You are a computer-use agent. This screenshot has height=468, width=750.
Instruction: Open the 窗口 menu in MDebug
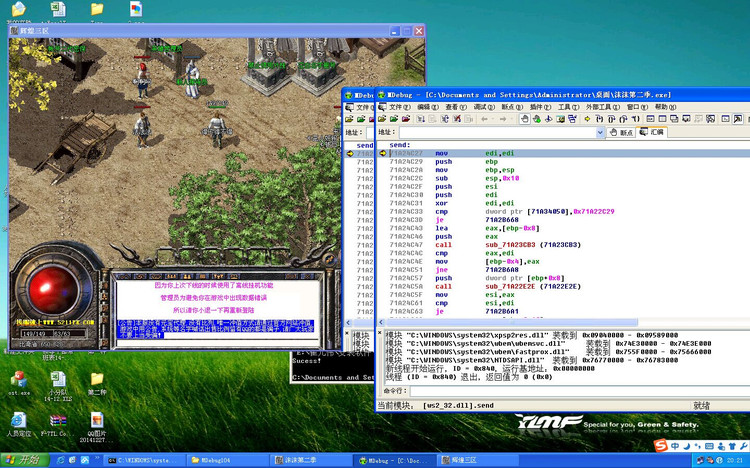click(638, 107)
